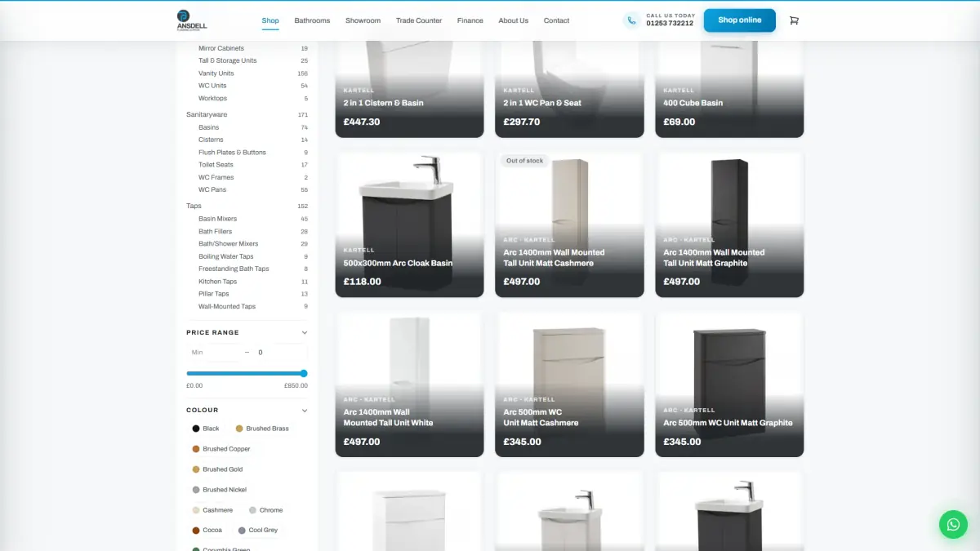The width and height of the screenshot is (980, 551).
Task: Click the Out of stock badge
Action: click(524, 161)
